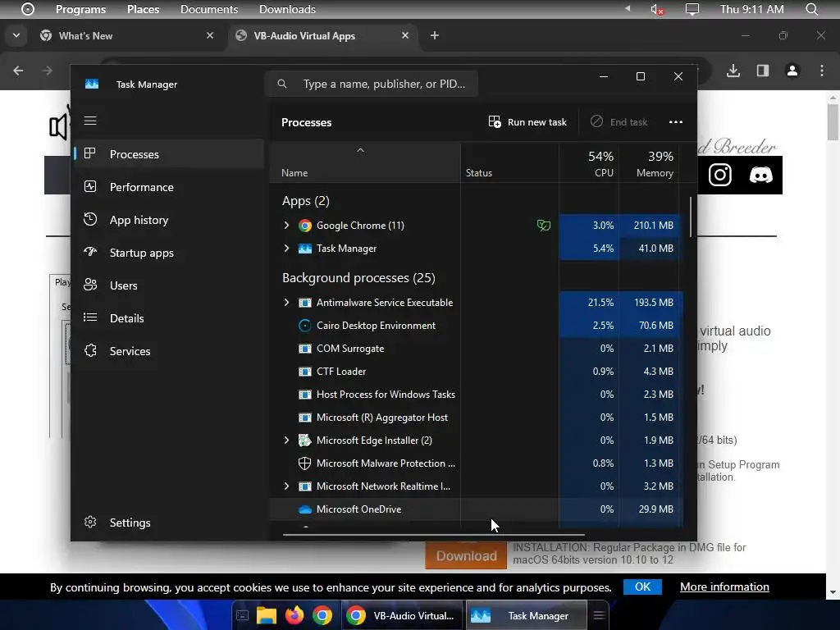Accept cookies with the OK button

(642, 587)
